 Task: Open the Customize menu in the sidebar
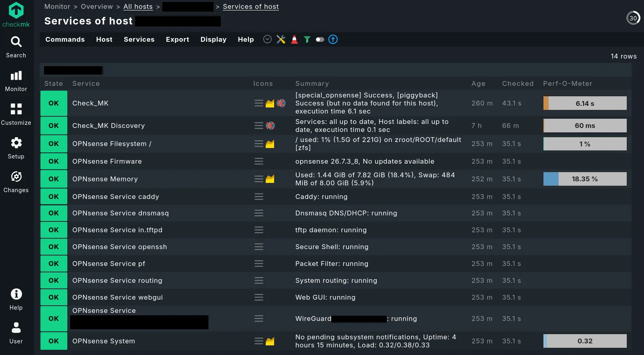coord(16,114)
